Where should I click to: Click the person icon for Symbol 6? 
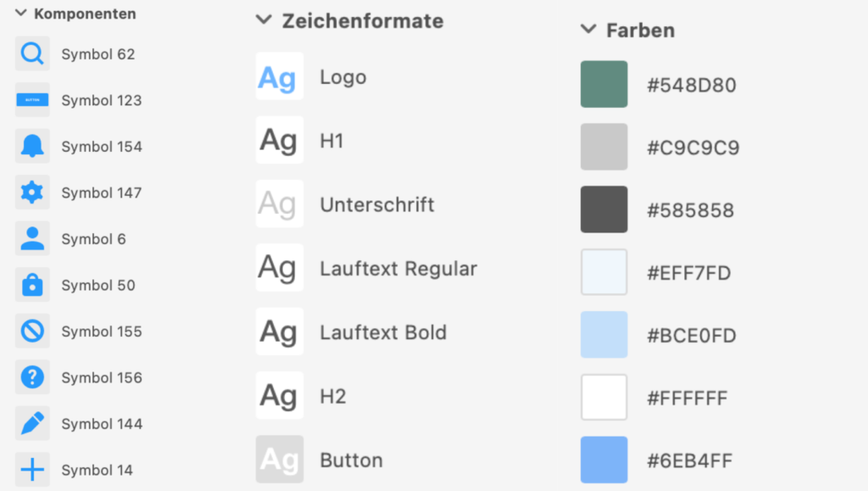pos(32,239)
